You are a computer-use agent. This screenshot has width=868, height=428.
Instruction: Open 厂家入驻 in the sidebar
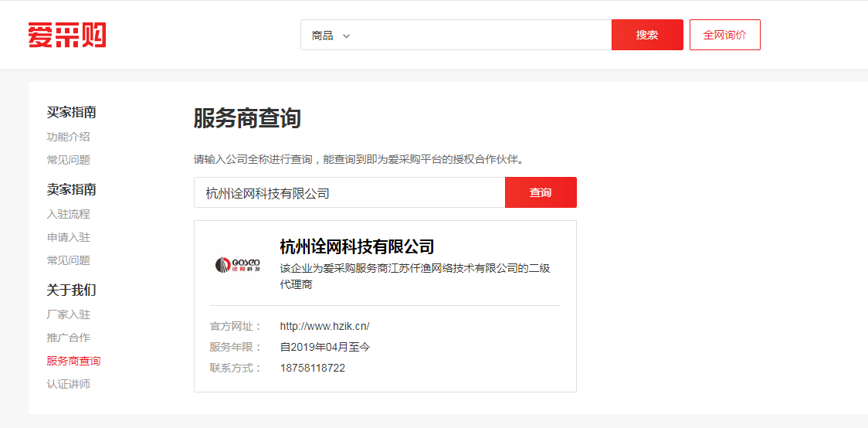pos(68,314)
